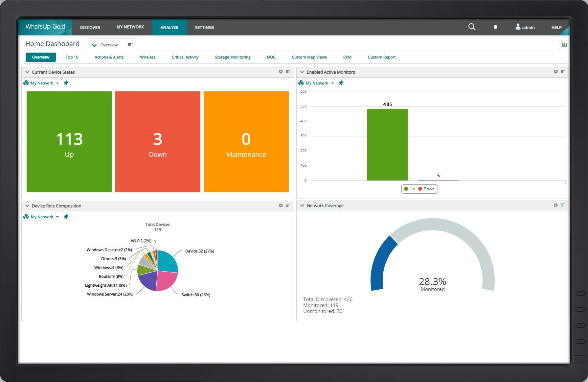Click the green 485 Up bar
The image size is (588, 382).
(x=387, y=145)
